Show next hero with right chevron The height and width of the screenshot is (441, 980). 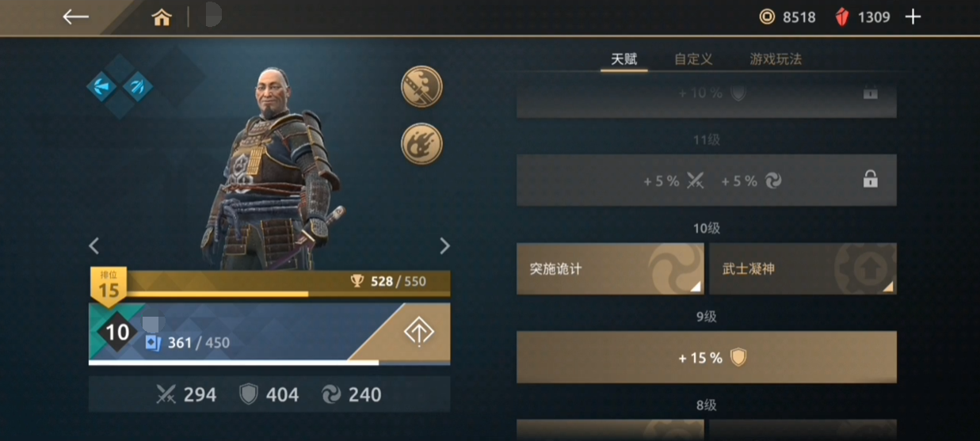click(444, 245)
